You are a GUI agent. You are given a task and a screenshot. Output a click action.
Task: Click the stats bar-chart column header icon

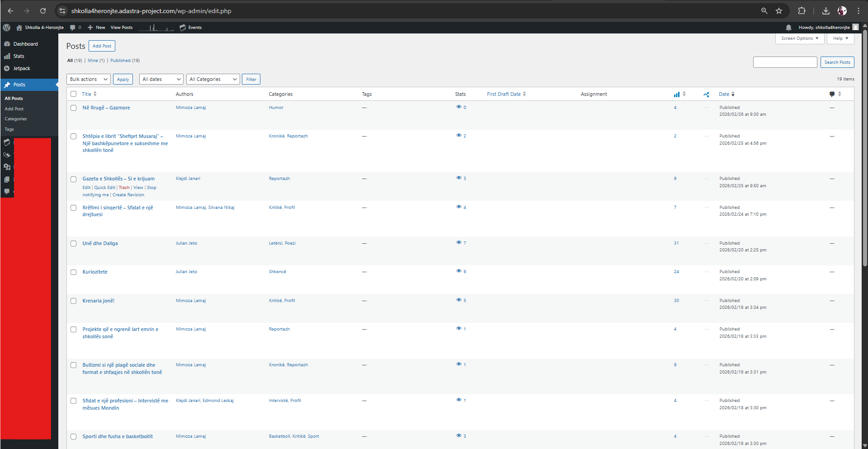click(677, 95)
